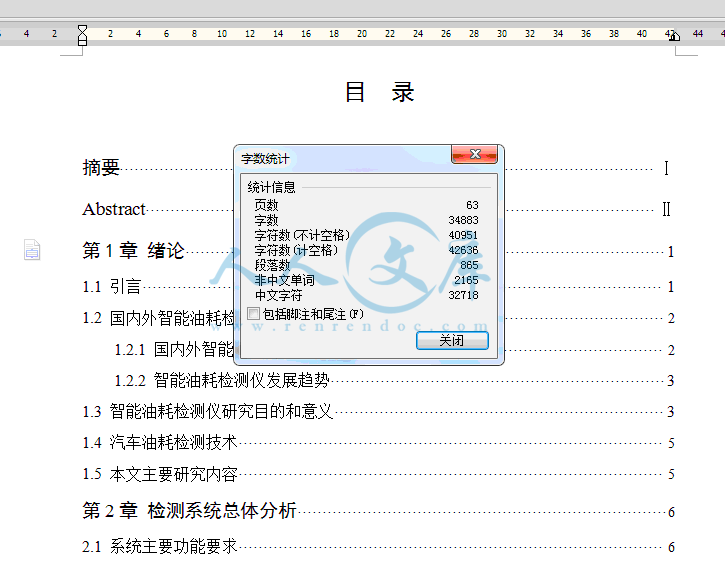The image size is (725, 567).
Task: Open 2.1 系统主要功能要求 entry
Action: (160, 547)
